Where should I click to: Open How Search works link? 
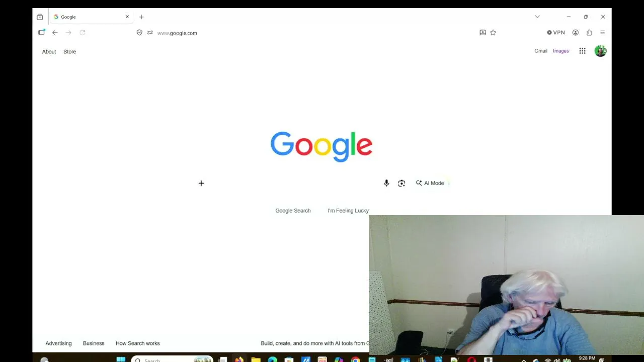(138, 343)
